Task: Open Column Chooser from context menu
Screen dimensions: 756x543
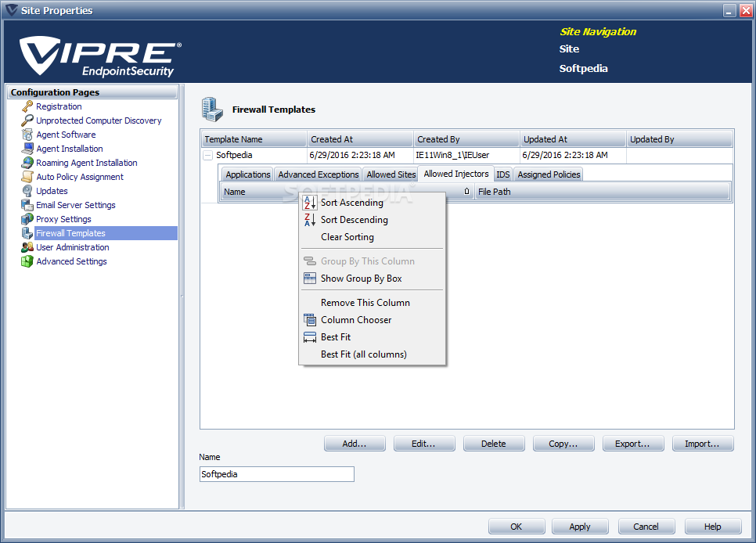Action: click(x=372, y=320)
